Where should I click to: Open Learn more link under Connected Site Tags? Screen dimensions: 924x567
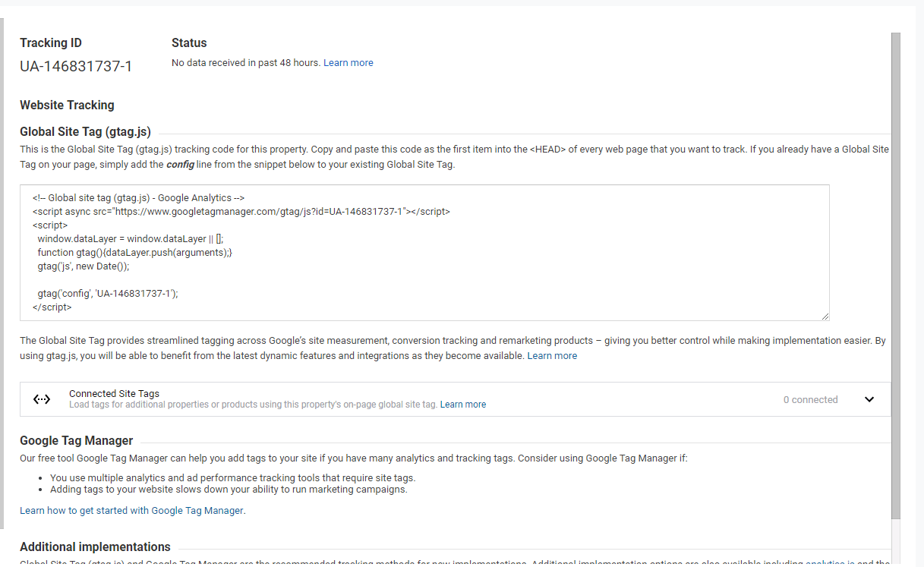[463, 405]
